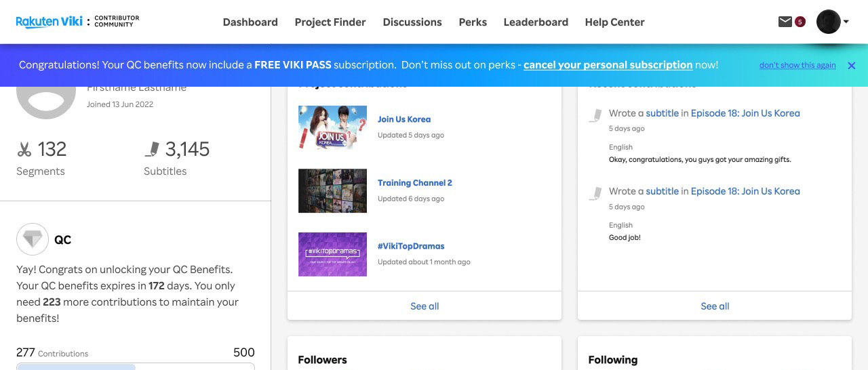Screen dimensions: 868x370
Task: Click 'don't show this again' link
Action: [x=797, y=65]
